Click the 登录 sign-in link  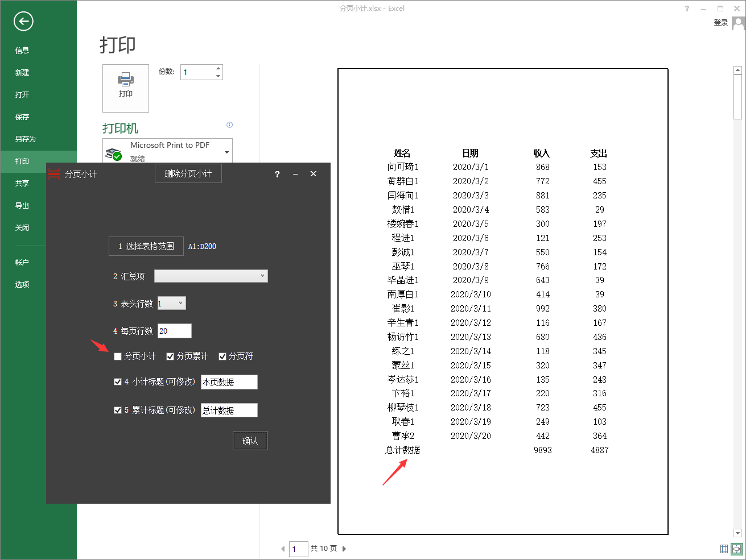(721, 23)
